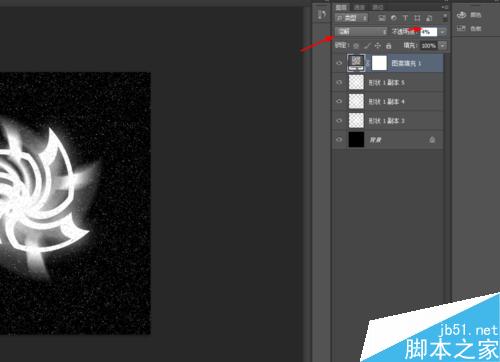Open the opacity slider dropdown arrow
This screenshot has height=362, width=500.
pos(442,32)
